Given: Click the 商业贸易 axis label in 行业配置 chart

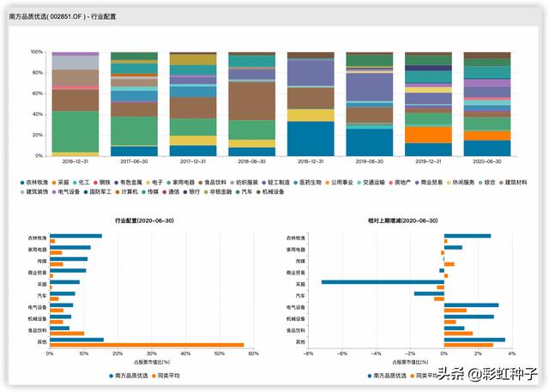Looking at the screenshot, I should pyautogui.click(x=38, y=273).
